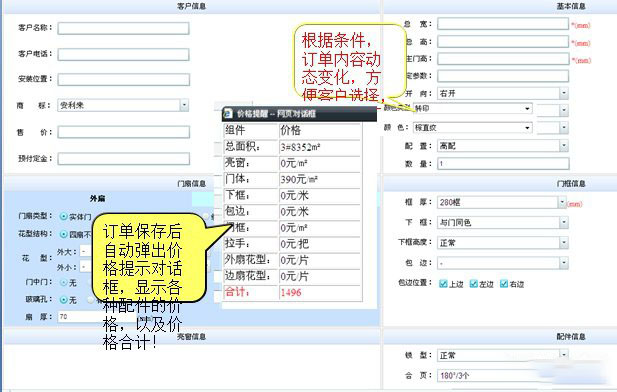The width and height of the screenshot is (617, 392).
Task: Click the 客户电话 input field
Action: 123,54
